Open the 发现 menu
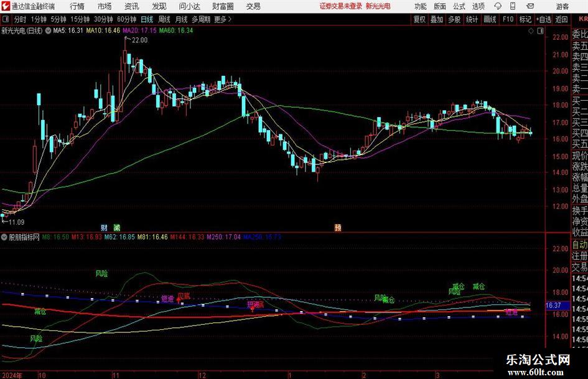 159,6
